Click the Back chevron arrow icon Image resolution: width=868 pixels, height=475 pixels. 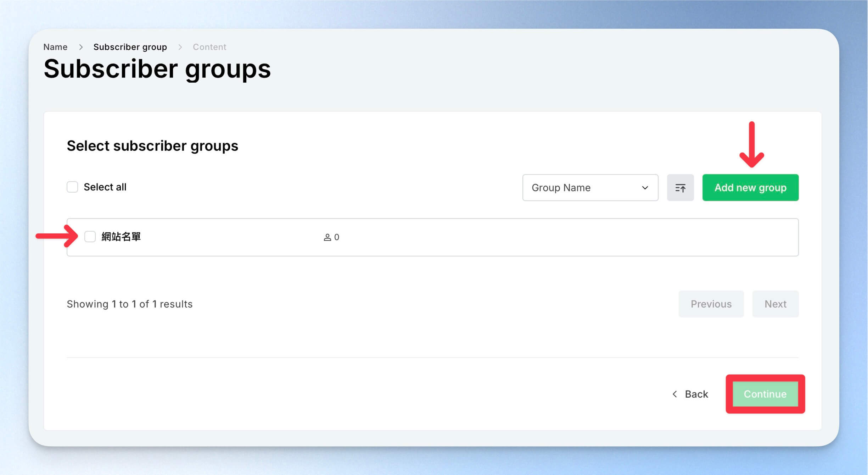(x=675, y=394)
